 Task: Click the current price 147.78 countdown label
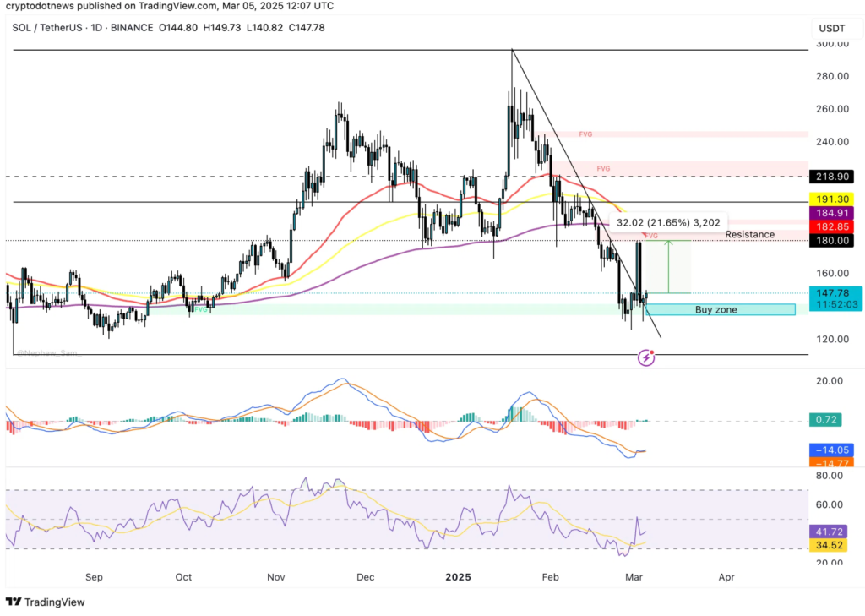click(x=834, y=298)
